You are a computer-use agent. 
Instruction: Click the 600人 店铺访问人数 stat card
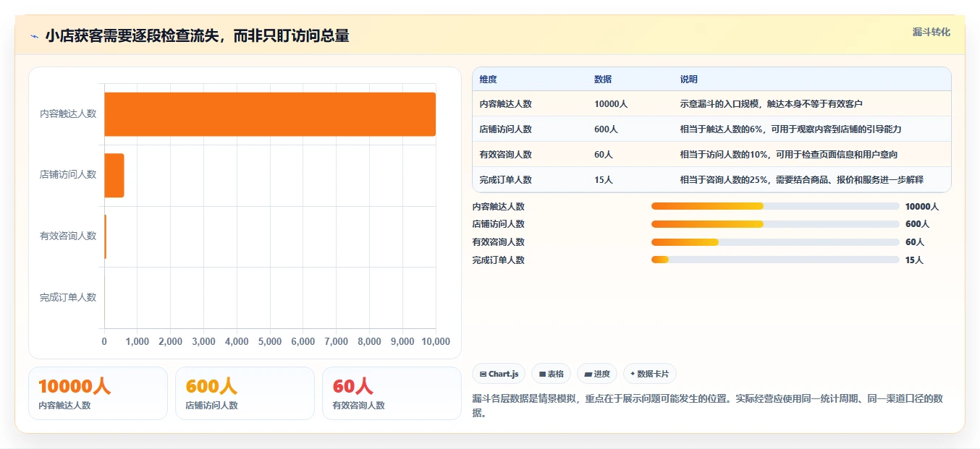click(x=245, y=393)
